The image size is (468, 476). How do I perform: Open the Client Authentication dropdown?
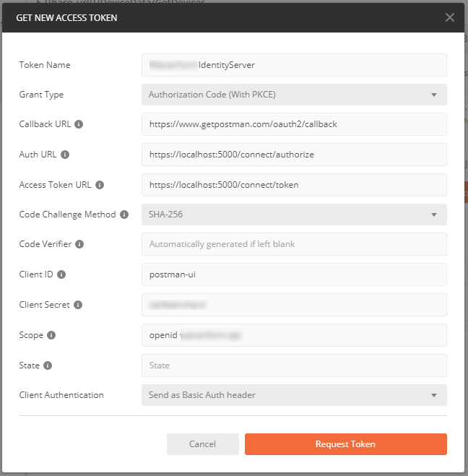[x=294, y=395]
